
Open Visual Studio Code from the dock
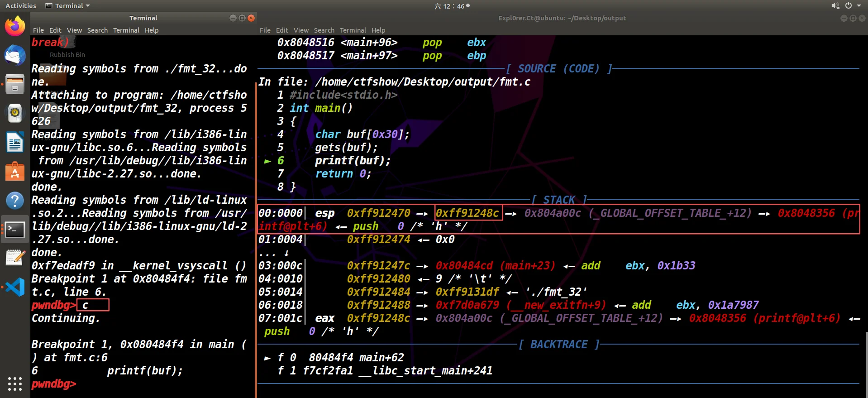click(15, 287)
